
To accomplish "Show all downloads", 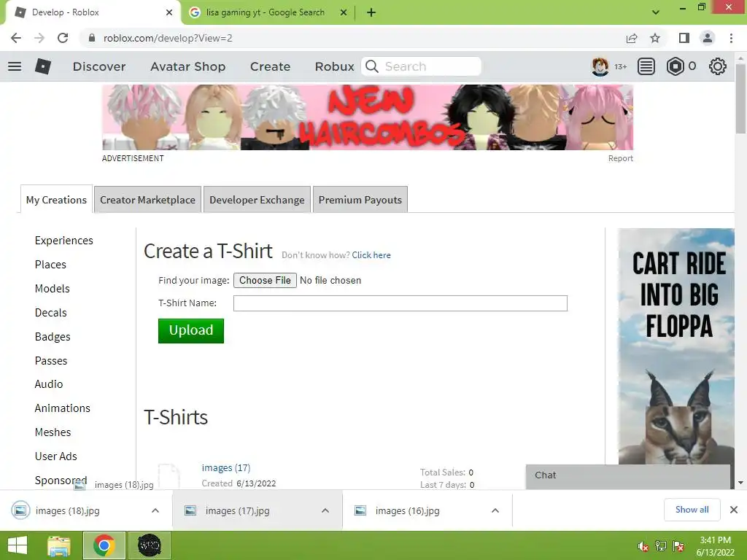I will 692,510.
